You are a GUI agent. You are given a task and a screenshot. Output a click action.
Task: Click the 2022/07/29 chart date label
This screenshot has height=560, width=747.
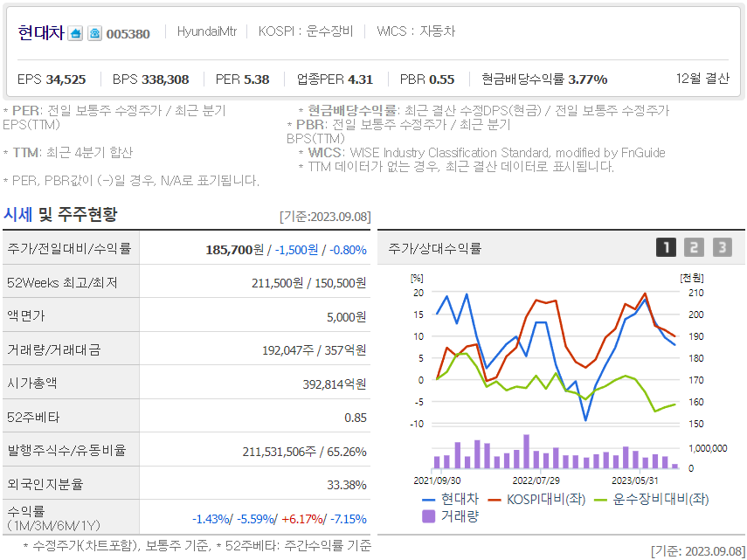pos(536,480)
